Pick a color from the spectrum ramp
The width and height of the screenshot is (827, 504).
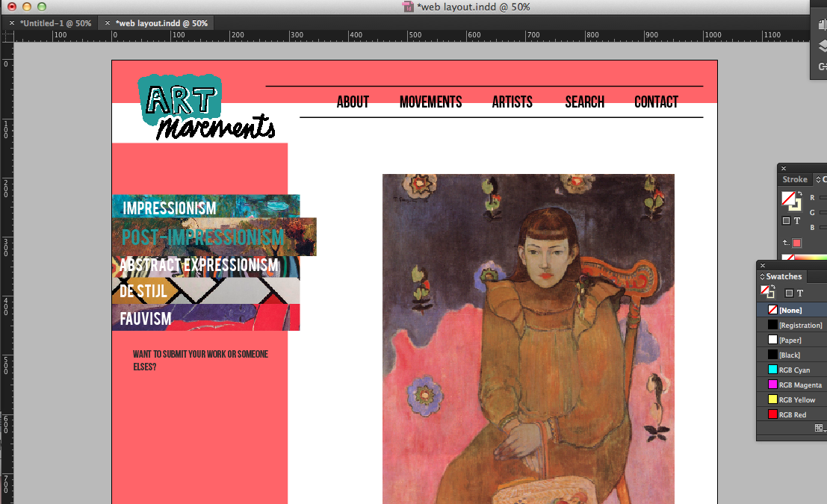click(x=811, y=258)
